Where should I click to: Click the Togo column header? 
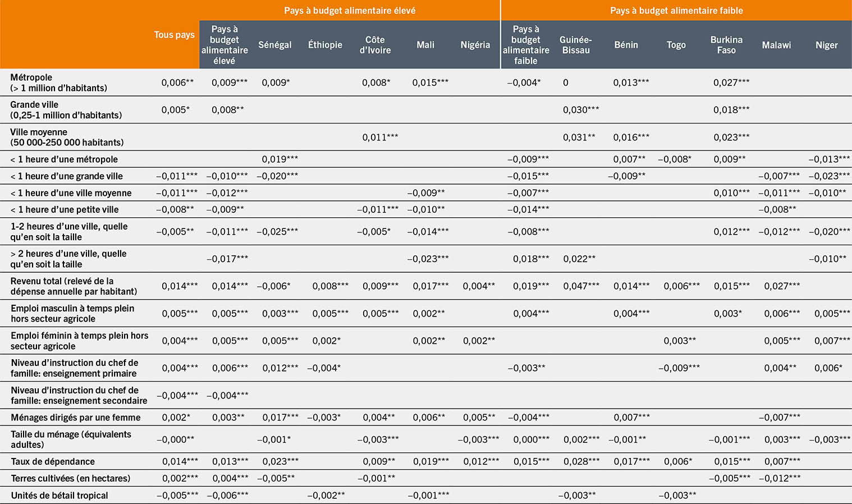pos(676,45)
